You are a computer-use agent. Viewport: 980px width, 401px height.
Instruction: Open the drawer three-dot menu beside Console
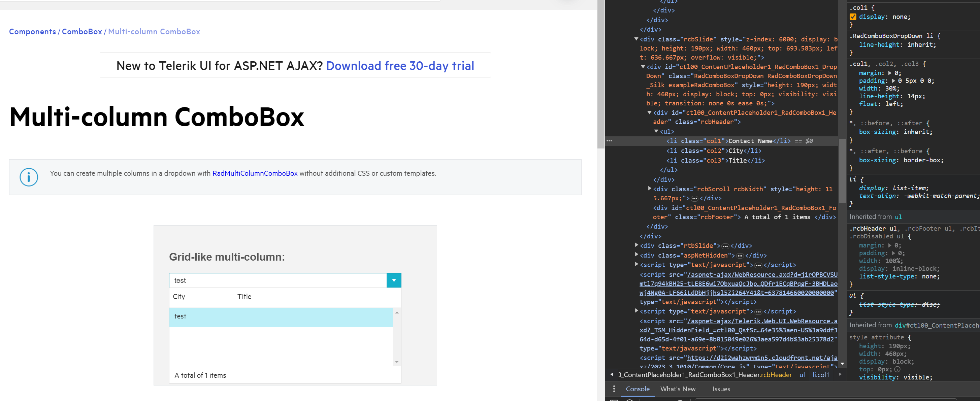click(614, 389)
